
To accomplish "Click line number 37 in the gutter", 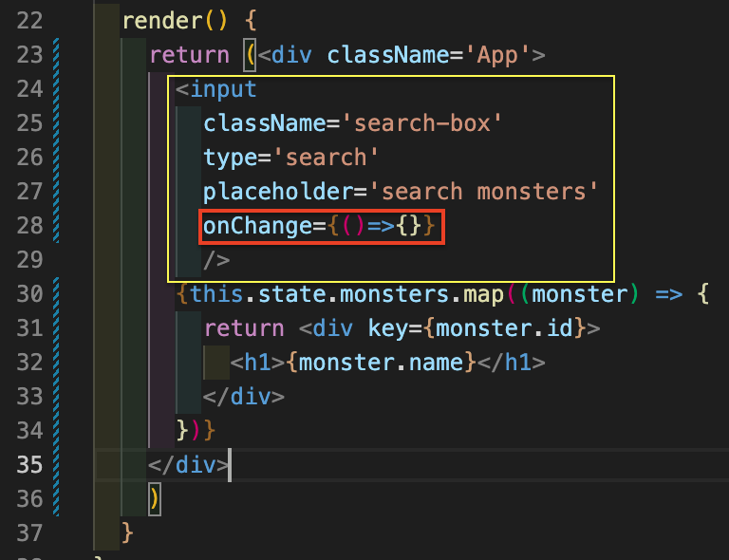I will point(29,533).
